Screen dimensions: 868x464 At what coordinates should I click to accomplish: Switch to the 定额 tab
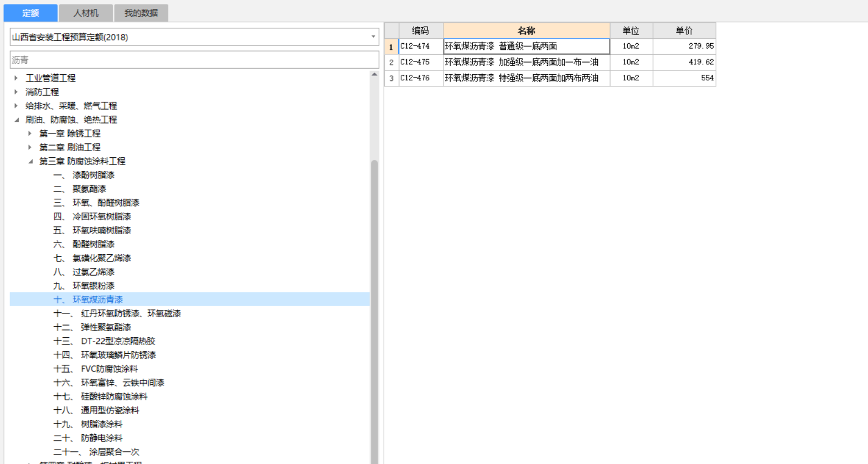pos(30,13)
